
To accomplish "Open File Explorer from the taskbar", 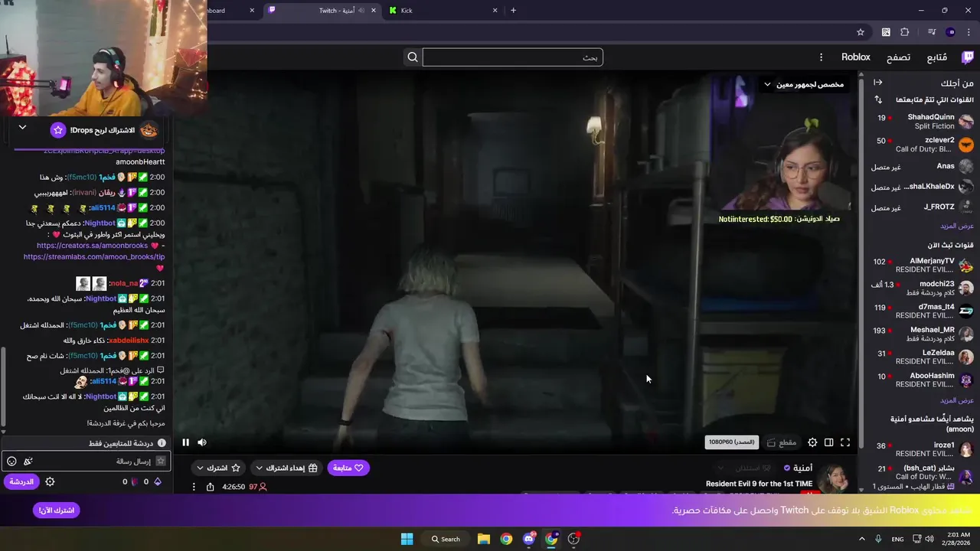I will 484,539.
